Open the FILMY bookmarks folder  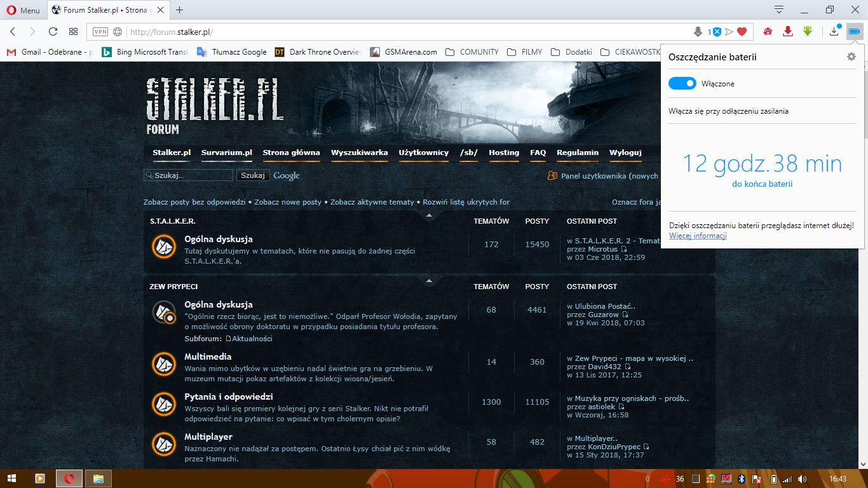click(x=525, y=52)
